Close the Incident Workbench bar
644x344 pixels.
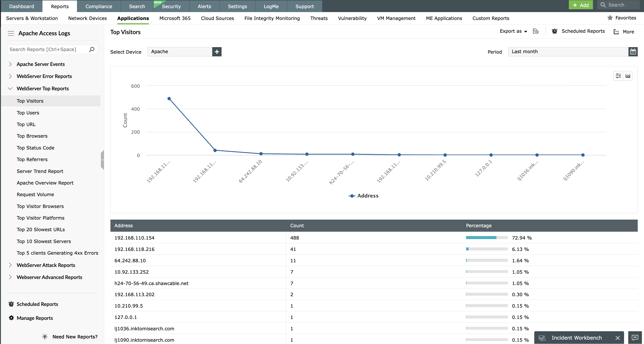618,338
